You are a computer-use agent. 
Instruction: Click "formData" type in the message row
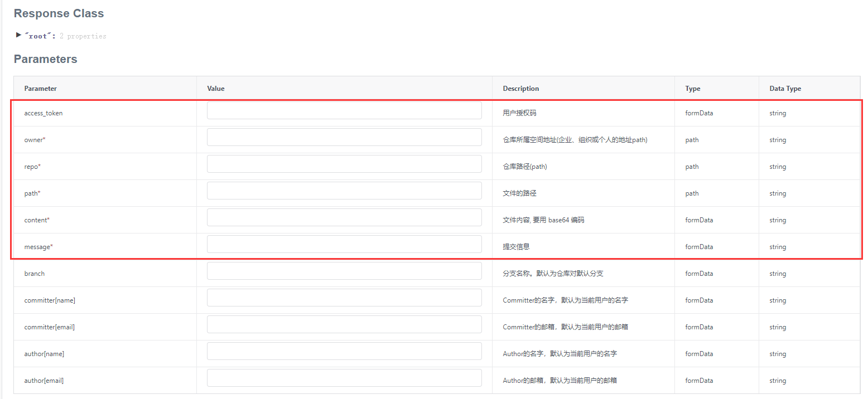[699, 247]
